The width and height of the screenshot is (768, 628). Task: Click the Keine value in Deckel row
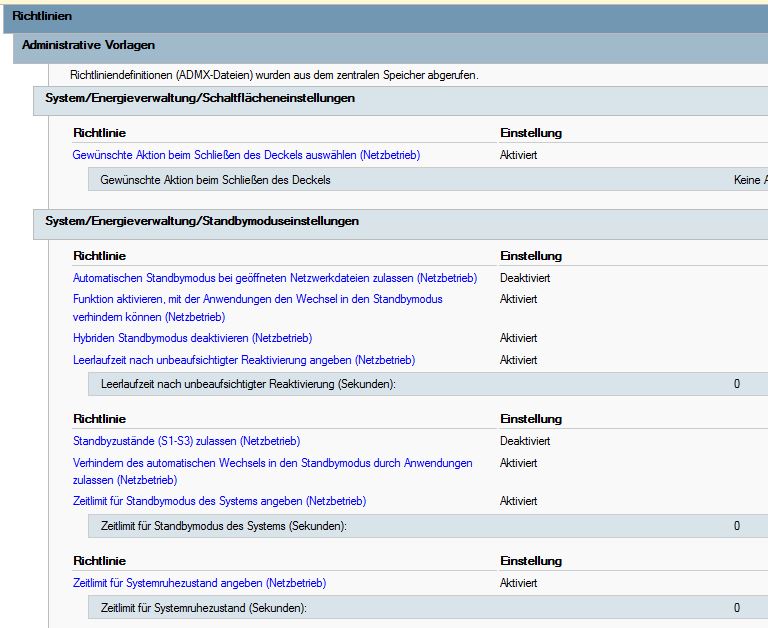[x=750, y=180]
